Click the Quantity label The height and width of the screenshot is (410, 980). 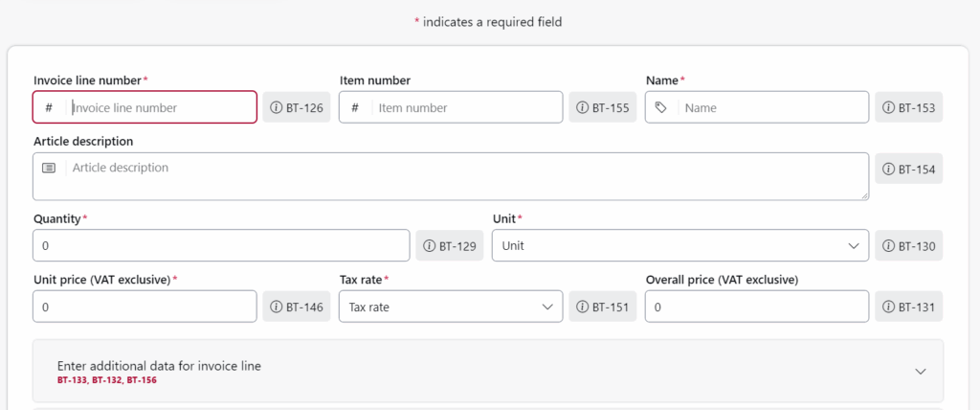(x=57, y=219)
